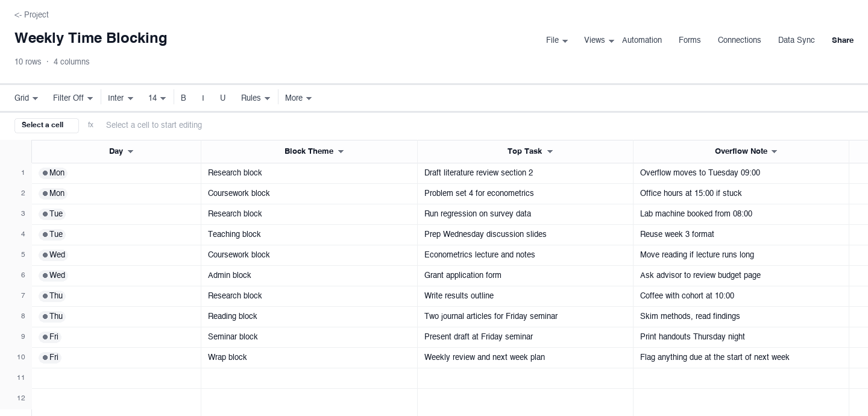Select the 'Wrap block' cell
868x416 pixels.
(309, 358)
